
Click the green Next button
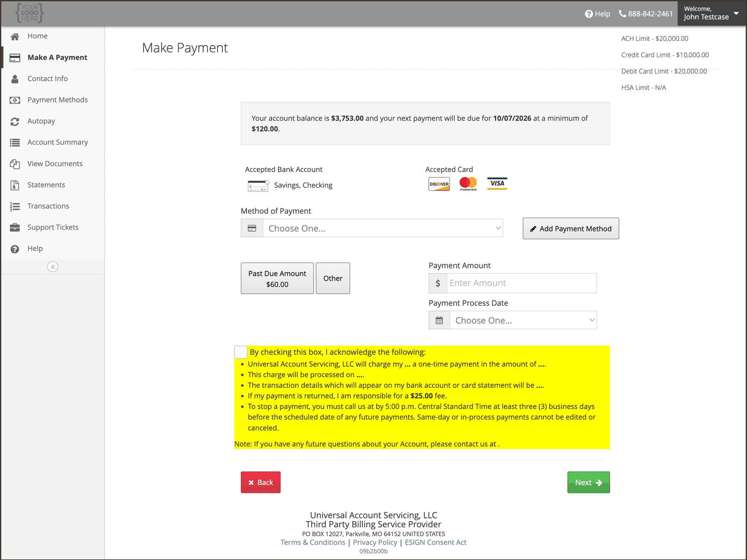[x=588, y=483]
